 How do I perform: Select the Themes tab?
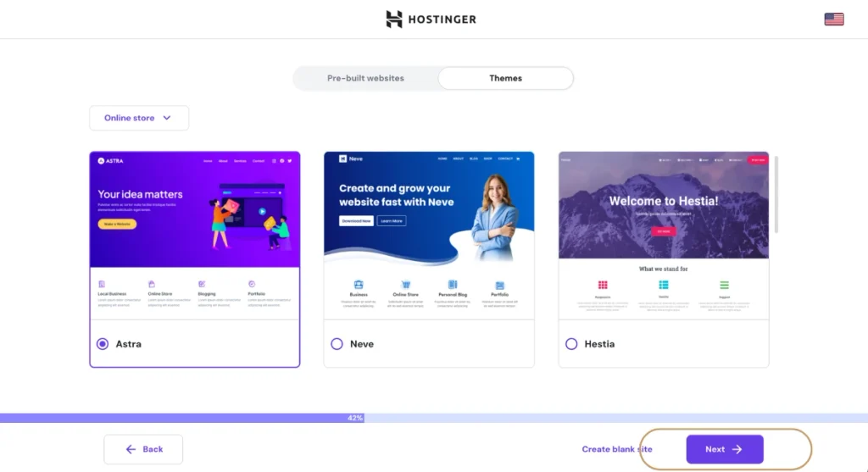click(505, 78)
